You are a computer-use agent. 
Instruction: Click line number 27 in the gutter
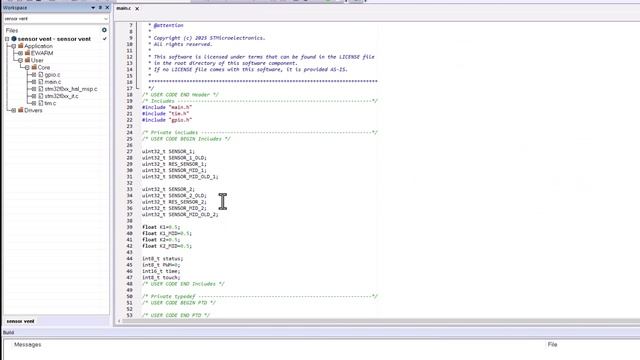129,151
